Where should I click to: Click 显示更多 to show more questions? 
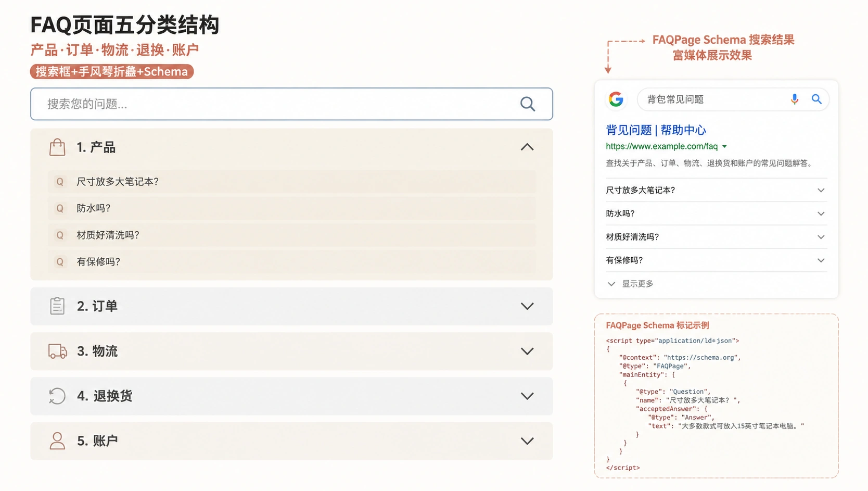(x=630, y=284)
